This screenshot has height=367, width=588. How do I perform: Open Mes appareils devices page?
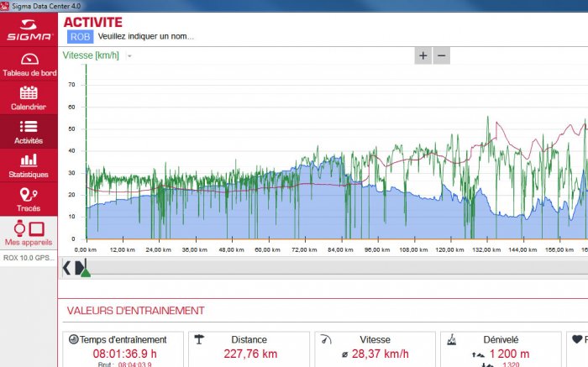[29, 233]
